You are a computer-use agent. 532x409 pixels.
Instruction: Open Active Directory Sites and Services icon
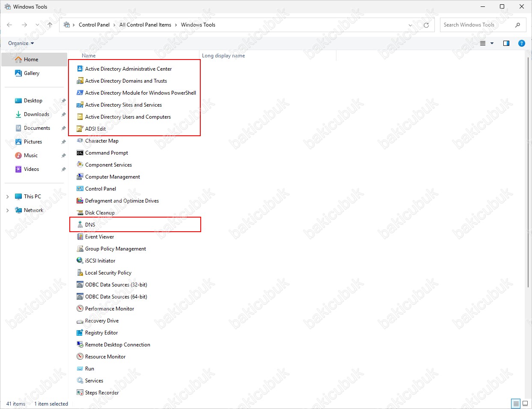pos(80,104)
